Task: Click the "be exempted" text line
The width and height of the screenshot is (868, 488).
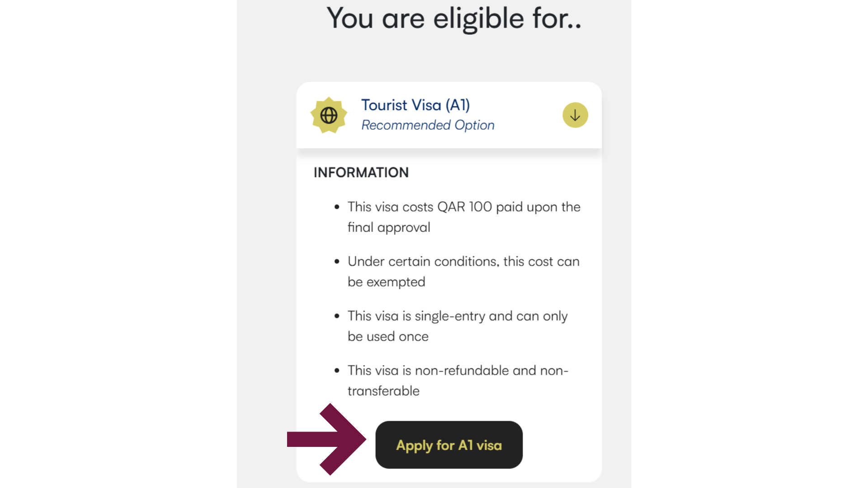Action: [387, 282]
